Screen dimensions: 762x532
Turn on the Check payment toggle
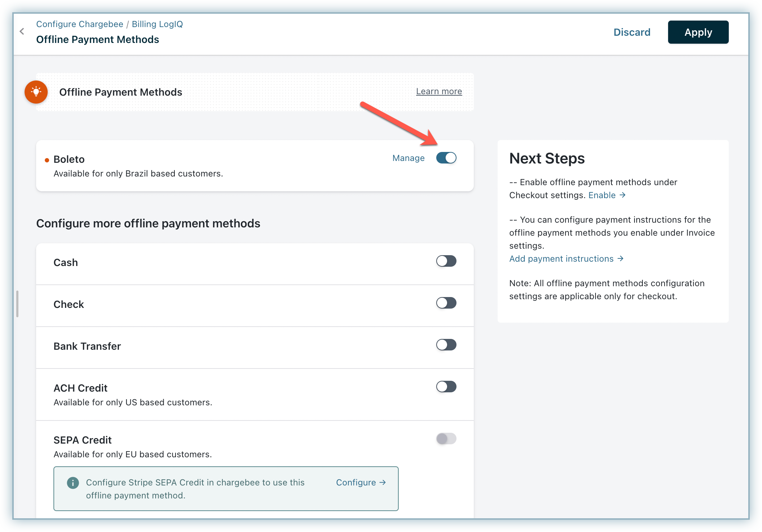click(446, 303)
